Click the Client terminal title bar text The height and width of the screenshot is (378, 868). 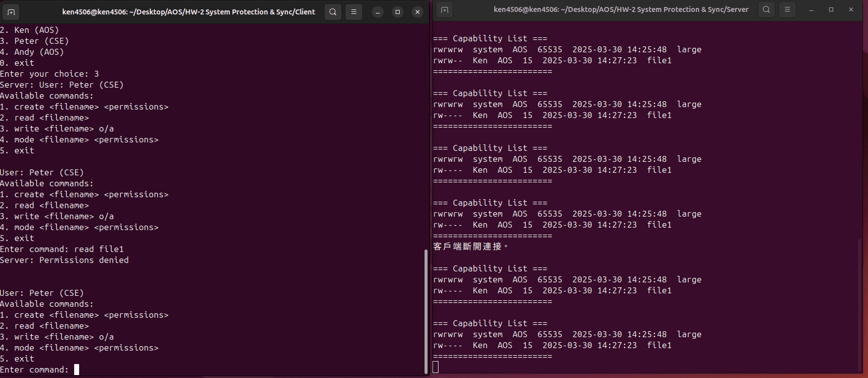tap(189, 12)
